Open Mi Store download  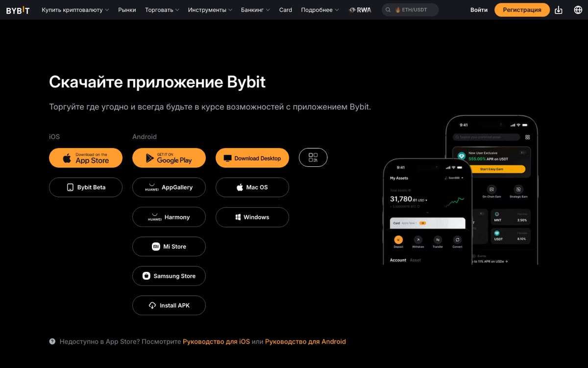(x=169, y=246)
